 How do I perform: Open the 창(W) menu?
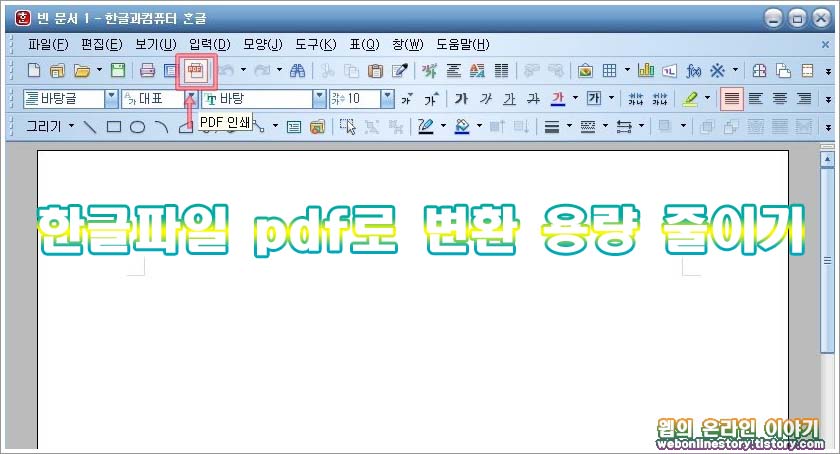click(408, 44)
